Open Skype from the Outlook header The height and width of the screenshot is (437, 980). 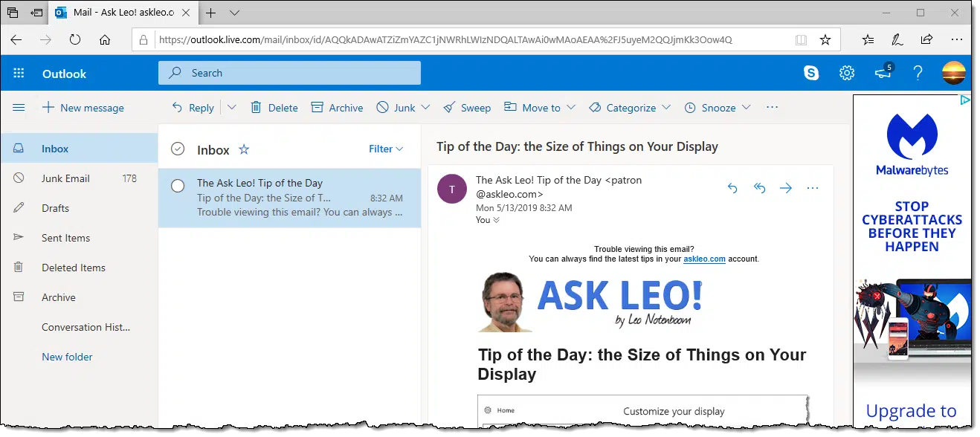[x=811, y=73]
